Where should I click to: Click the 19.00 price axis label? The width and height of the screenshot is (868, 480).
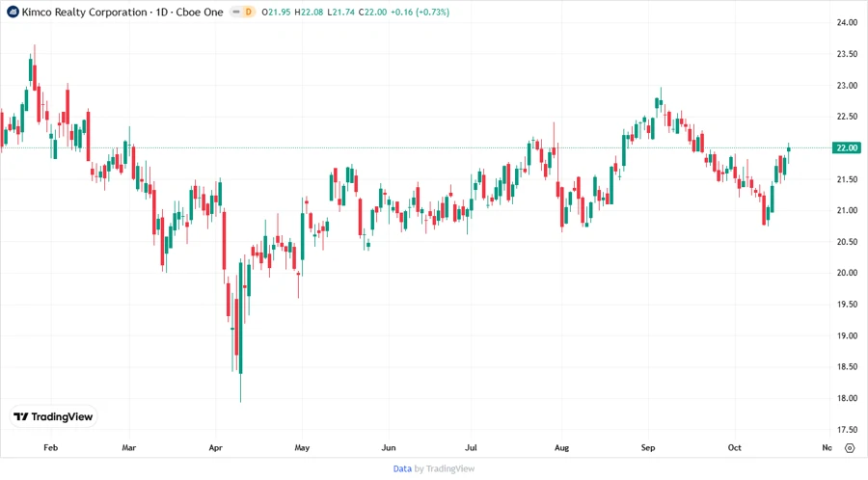coord(847,335)
